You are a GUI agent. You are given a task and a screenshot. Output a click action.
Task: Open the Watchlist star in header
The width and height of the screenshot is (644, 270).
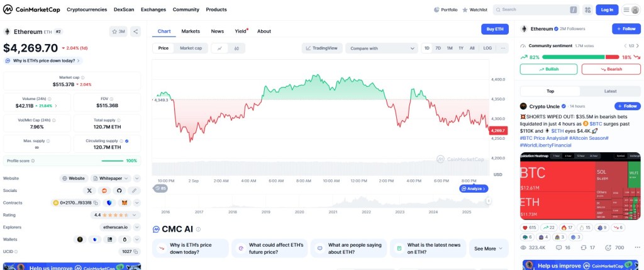(x=475, y=10)
